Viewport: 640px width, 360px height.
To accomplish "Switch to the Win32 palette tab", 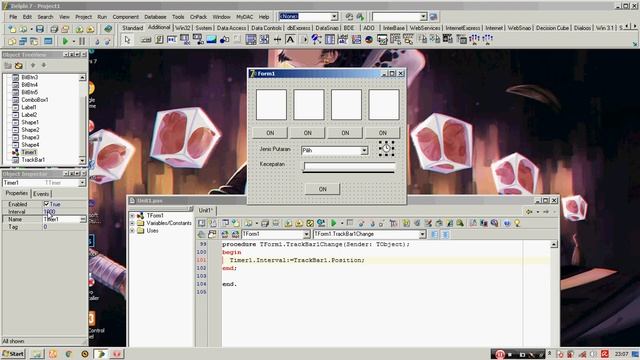I will pyautogui.click(x=182, y=28).
